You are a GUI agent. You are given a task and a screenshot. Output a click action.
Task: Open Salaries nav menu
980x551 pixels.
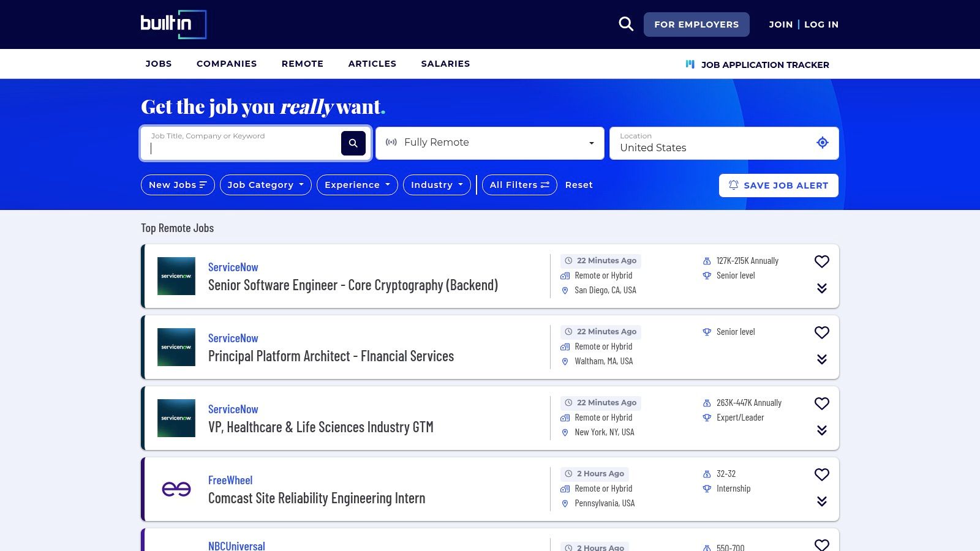pyautogui.click(x=445, y=64)
